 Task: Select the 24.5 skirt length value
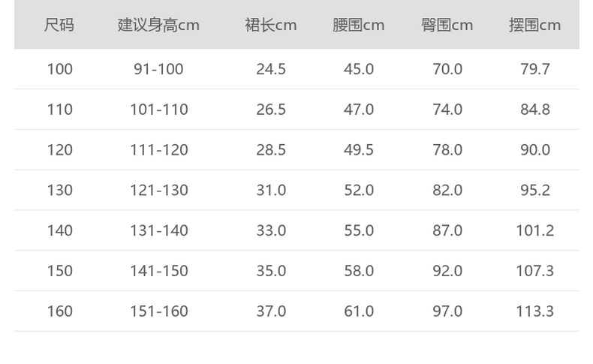tap(271, 69)
